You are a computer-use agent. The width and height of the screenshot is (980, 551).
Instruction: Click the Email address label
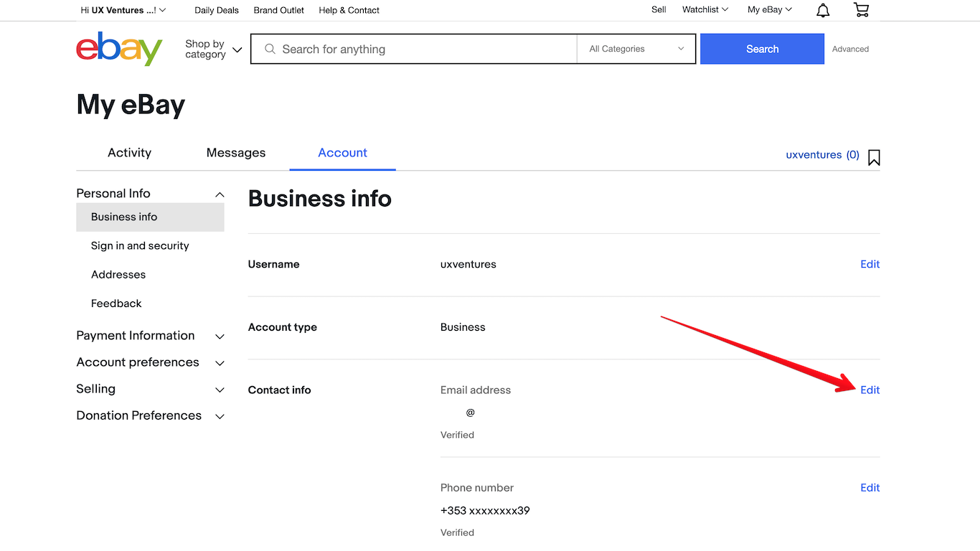476,390
